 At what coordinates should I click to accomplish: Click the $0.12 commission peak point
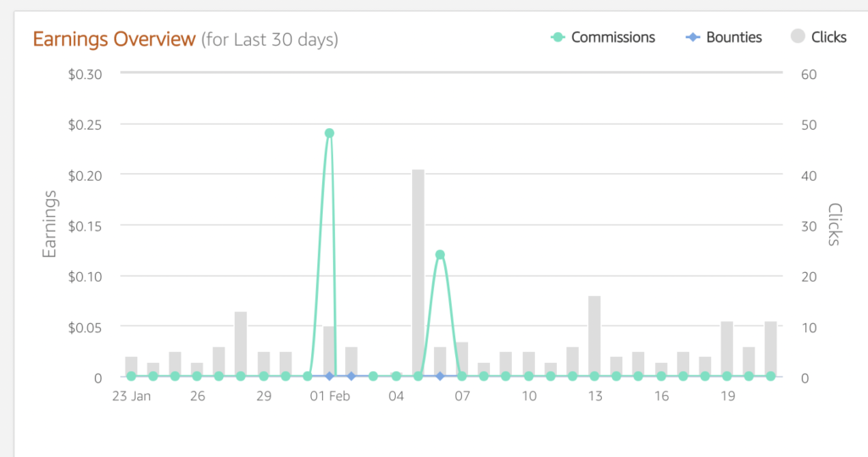tap(440, 254)
